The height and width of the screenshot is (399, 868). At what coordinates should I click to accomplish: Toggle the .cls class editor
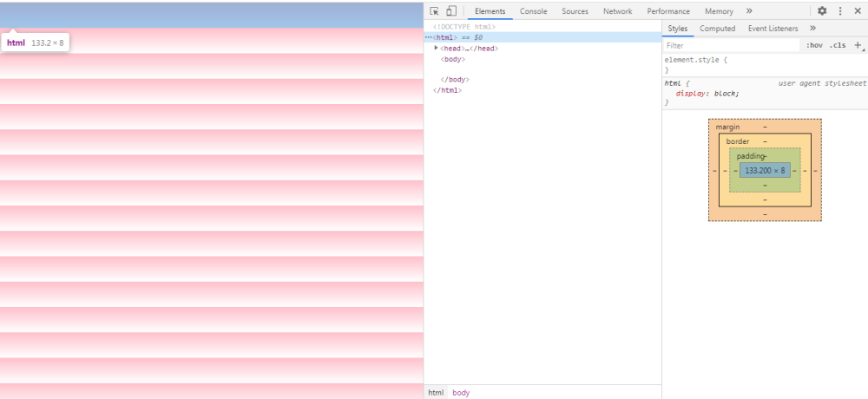[x=838, y=45]
